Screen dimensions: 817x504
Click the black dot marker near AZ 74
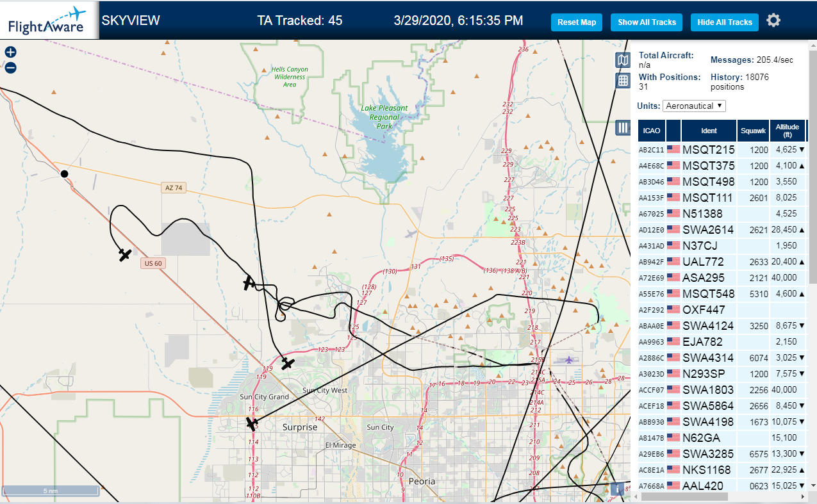[64, 174]
